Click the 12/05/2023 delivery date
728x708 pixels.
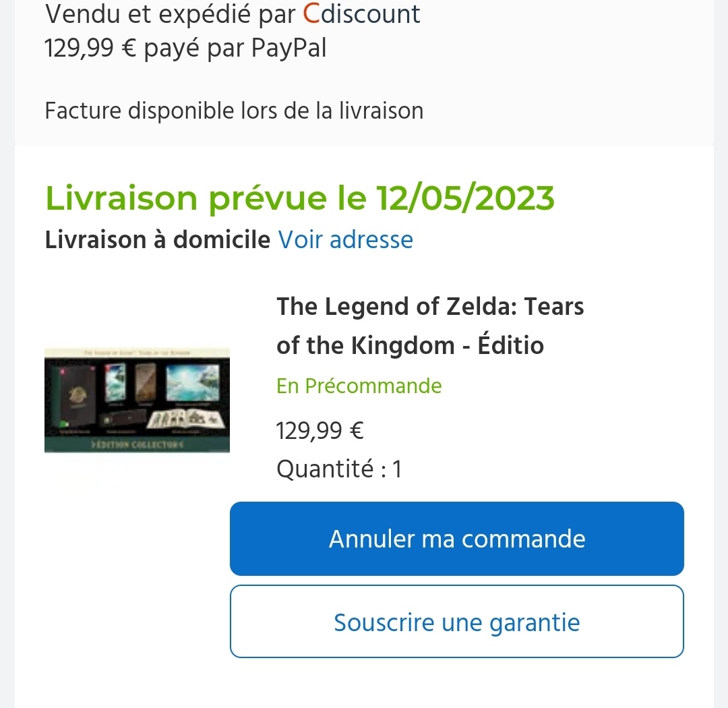pyautogui.click(x=465, y=198)
